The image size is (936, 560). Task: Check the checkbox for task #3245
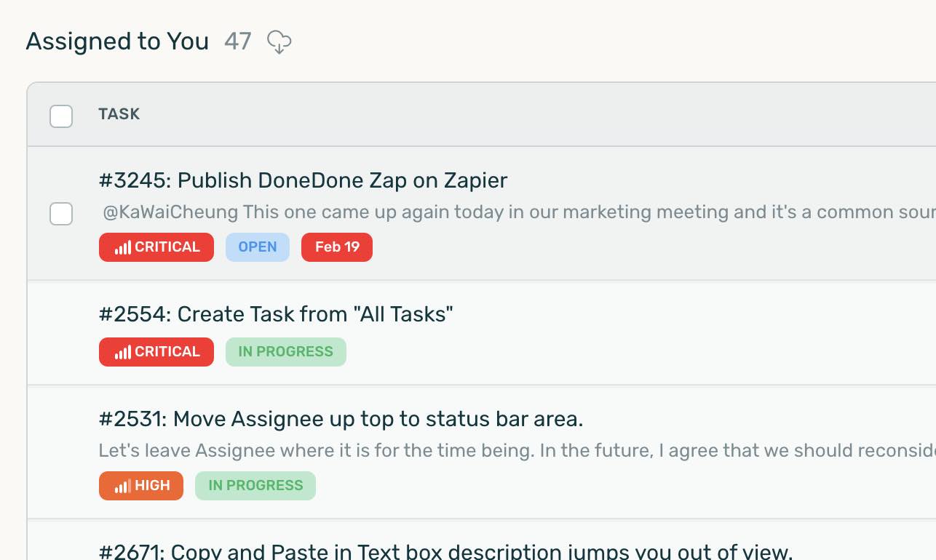[61, 215]
